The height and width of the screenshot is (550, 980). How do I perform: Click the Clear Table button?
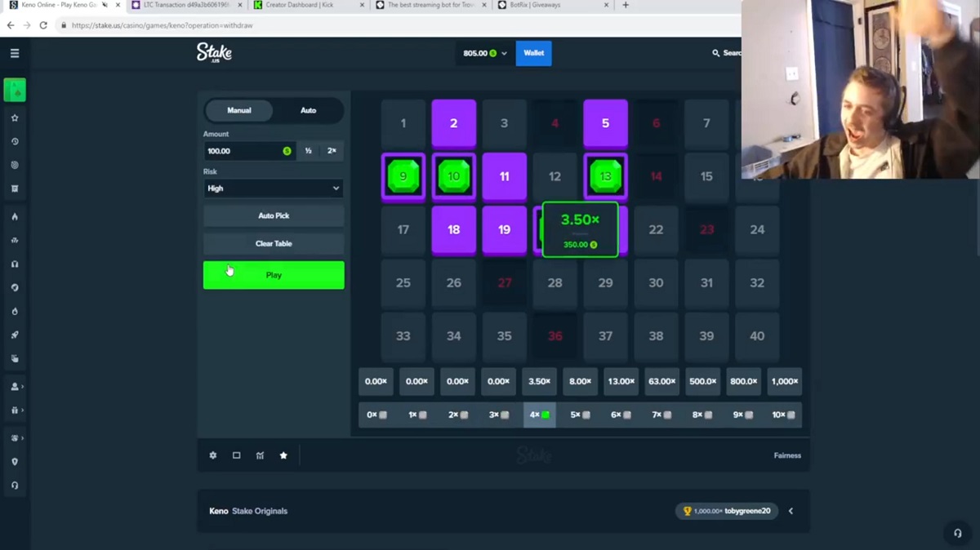click(274, 243)
